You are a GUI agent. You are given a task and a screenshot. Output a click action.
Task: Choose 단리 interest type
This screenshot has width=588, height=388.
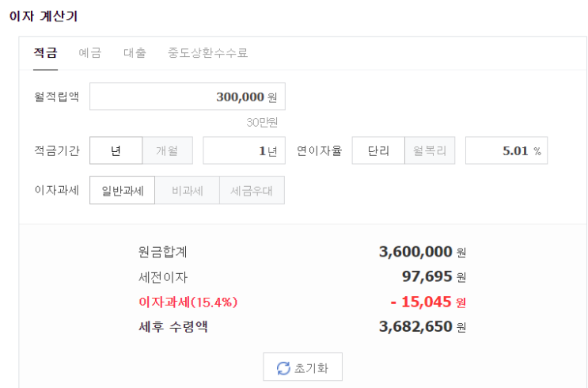coord(378,150)
